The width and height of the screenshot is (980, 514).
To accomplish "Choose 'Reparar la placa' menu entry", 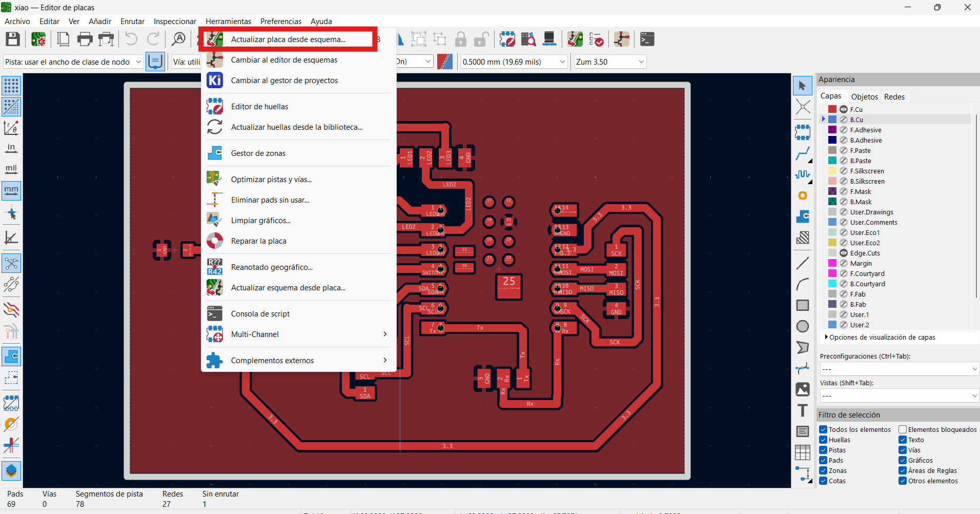I will [298, 241].
